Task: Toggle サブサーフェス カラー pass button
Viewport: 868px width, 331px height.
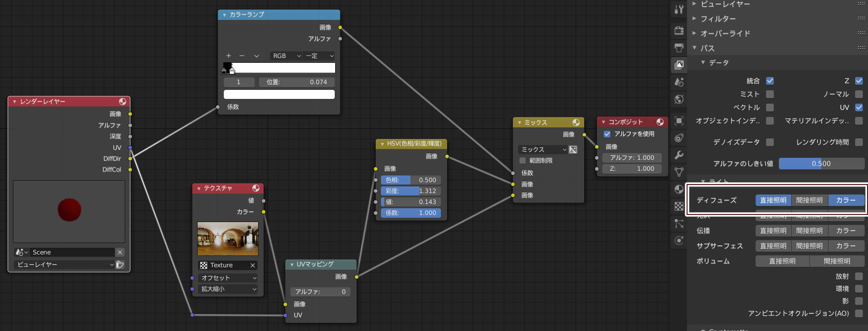Action: coord(846,246)
